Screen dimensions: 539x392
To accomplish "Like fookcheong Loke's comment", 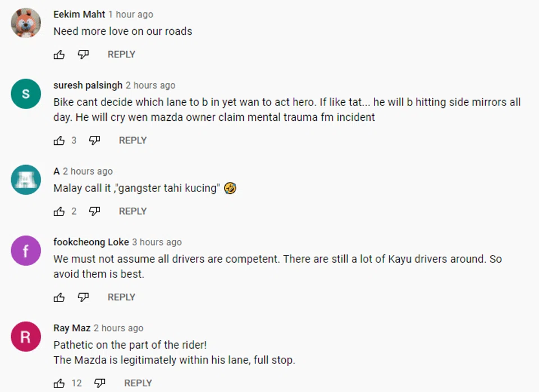I will [59, 297].
